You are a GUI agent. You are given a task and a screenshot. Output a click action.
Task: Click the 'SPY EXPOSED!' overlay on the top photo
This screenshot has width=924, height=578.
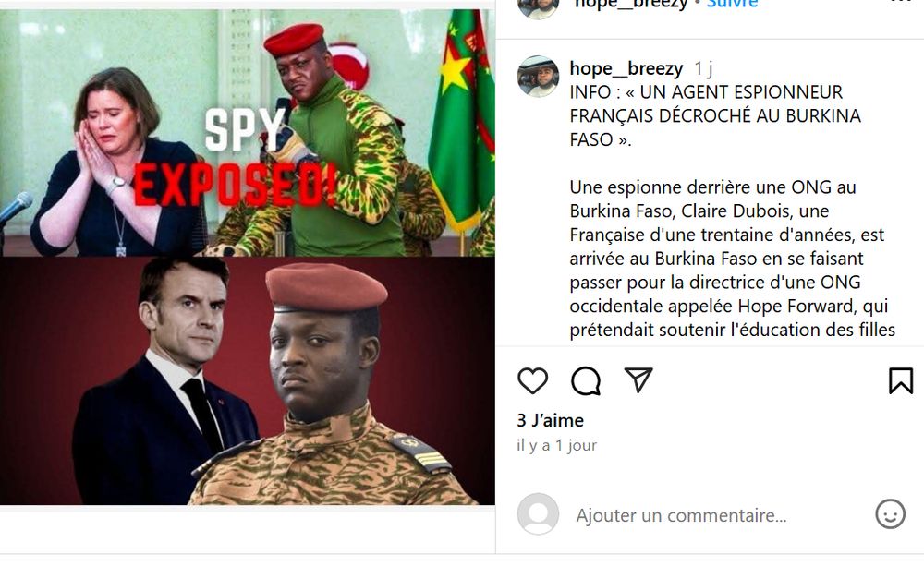click(236, 158)
